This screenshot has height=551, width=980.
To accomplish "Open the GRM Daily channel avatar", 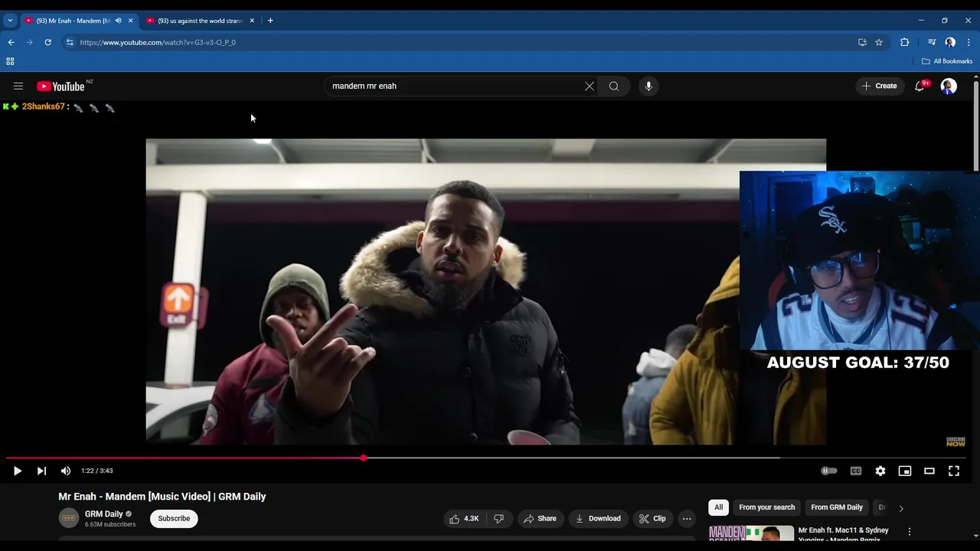I will (x=69, y=518).
